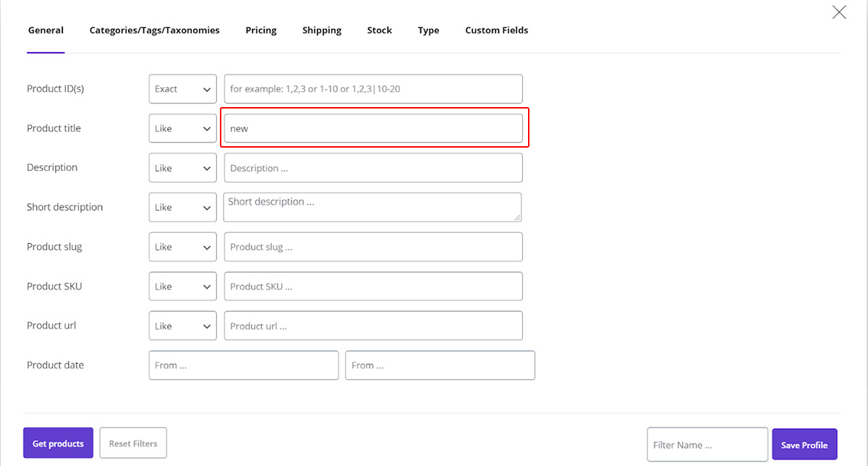
Task: Open the Custom Fields tab
Action: click(x=496, y=30)
